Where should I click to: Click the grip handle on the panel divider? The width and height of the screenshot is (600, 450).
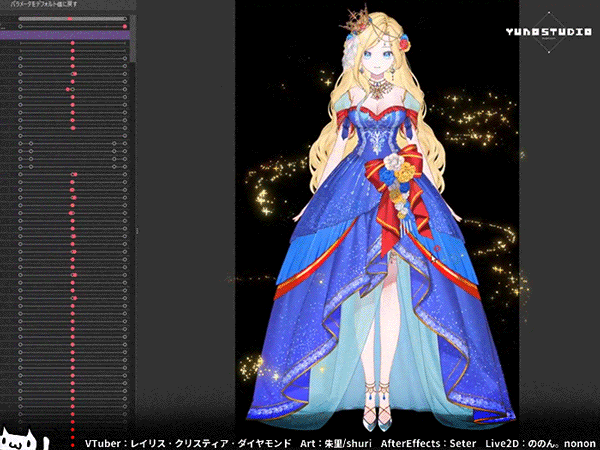click(138, 229)
